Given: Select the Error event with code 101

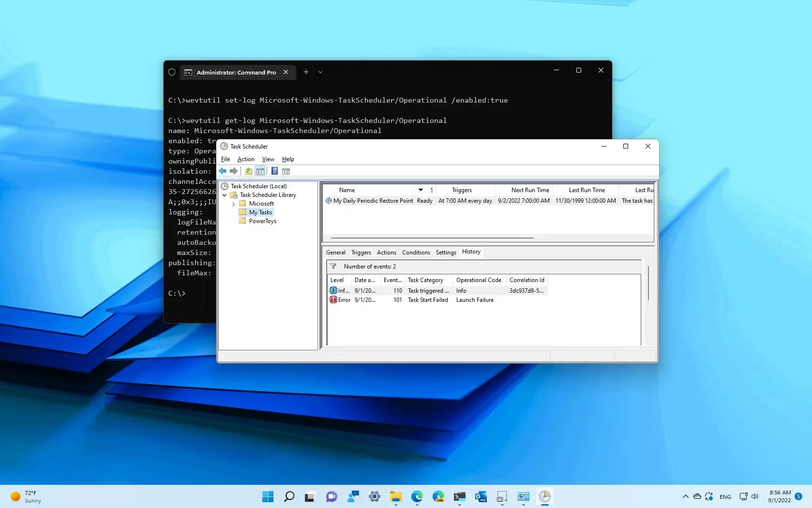Looking at the screenshot, I should pyautogui.click(x=411, y=300).
